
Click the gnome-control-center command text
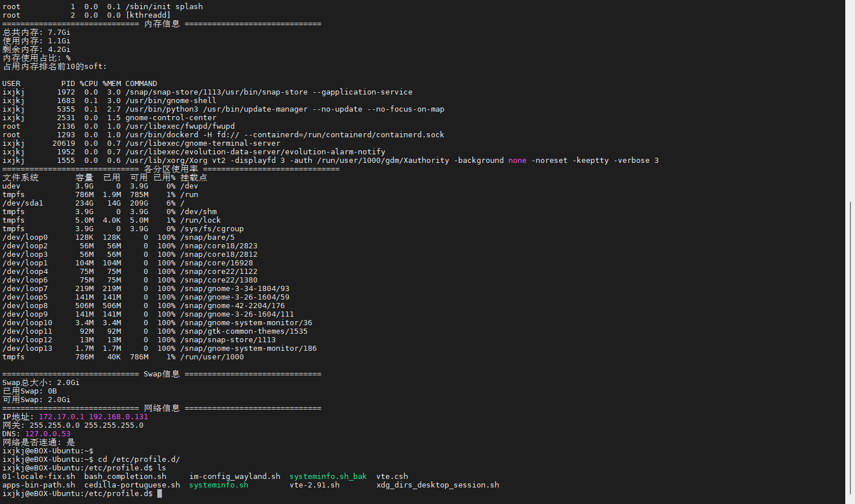170,118
